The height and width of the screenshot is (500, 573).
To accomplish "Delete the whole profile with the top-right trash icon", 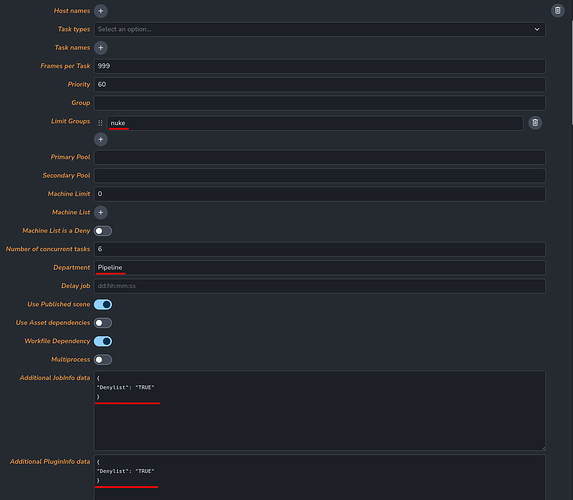I will pyautogui.click(x=557, y=11).
